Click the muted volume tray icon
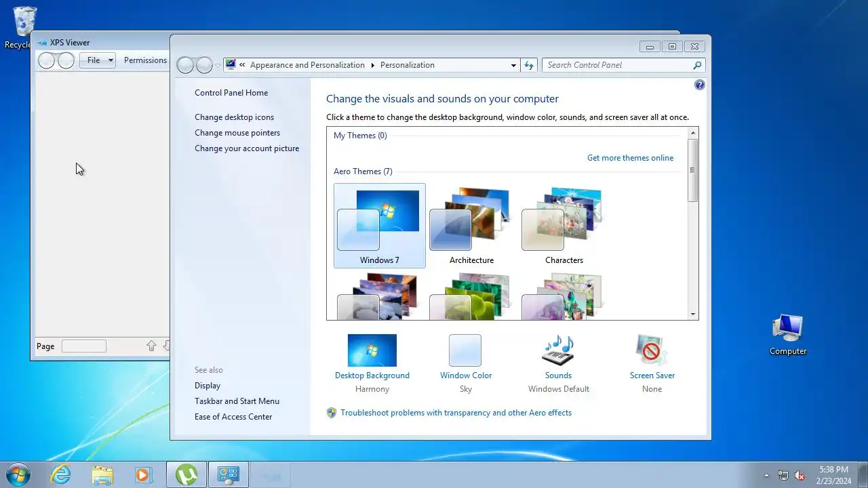The width and height of the screenshot is (868, 488). point(800,476)
